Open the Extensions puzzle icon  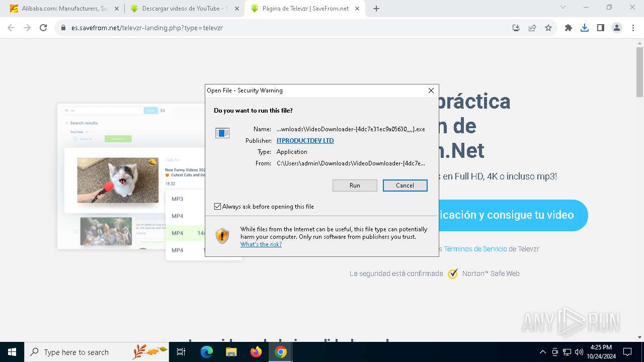pyautogui.click(x=569, y=28)
